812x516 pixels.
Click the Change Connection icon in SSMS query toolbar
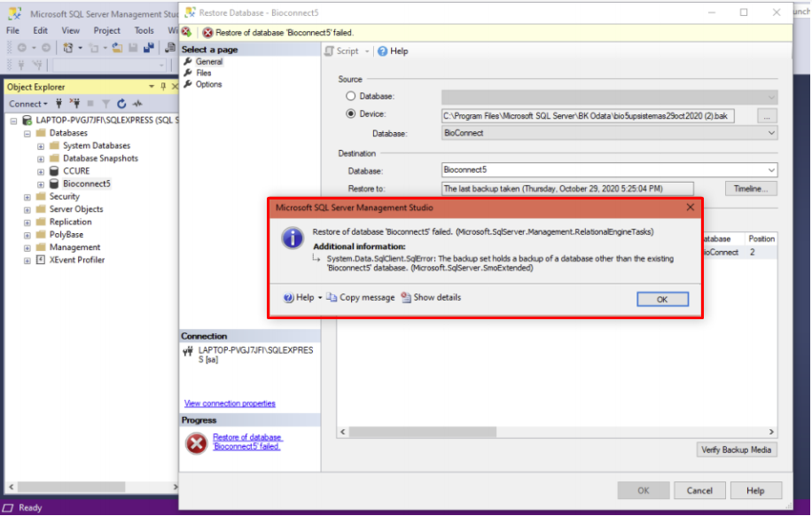click(x=36, y=65)
